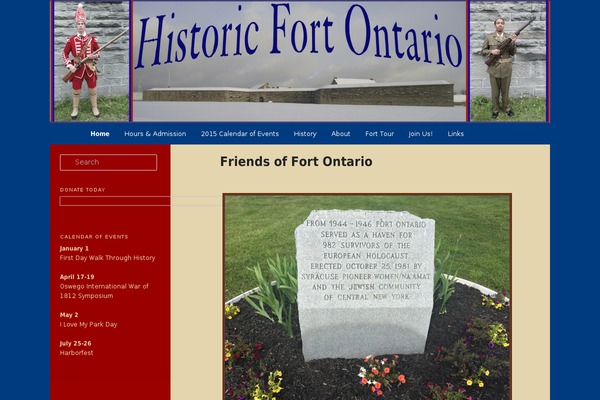
Task: Click the Historic Fort Ontario banner image
Action: (x=299, y=61)
